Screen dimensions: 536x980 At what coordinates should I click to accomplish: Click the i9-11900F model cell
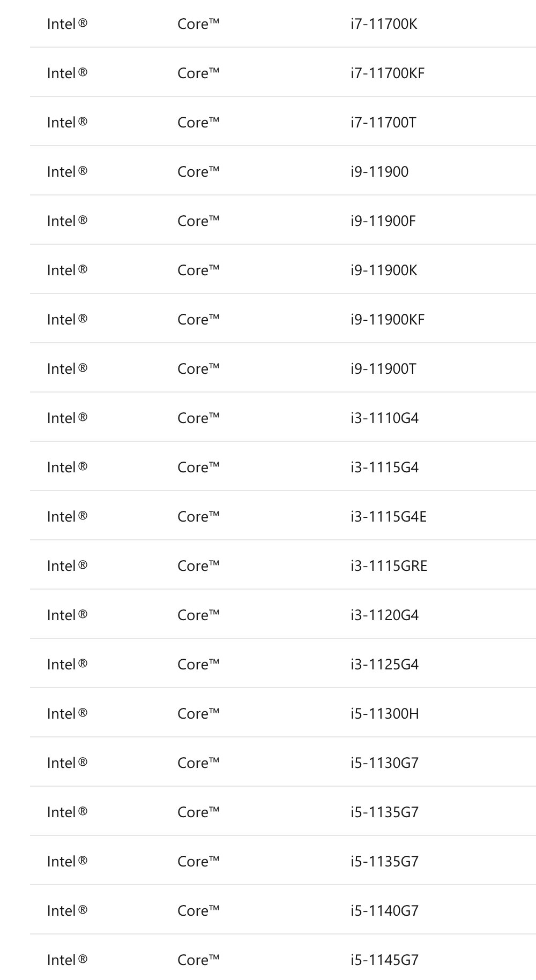pos(383,221)
